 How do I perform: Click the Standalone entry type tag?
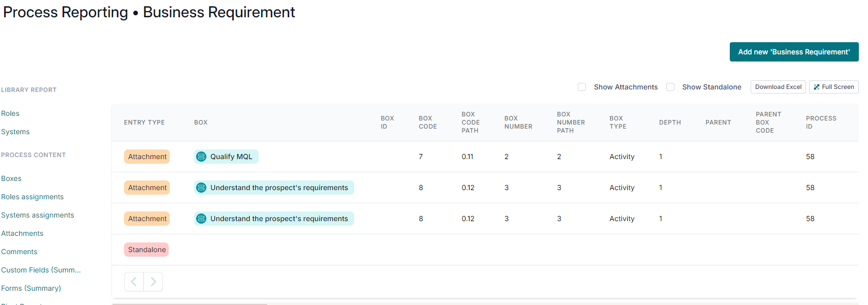[146, 250]
